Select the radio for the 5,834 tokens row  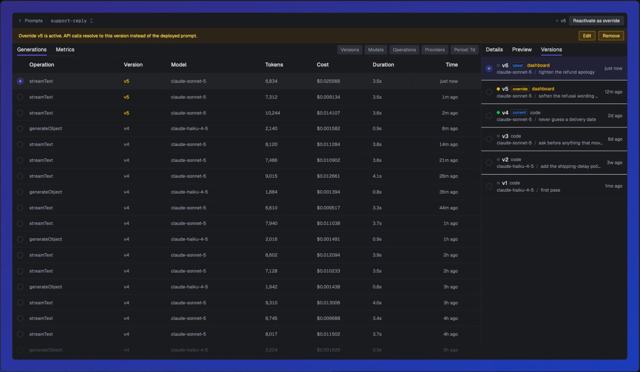pos(20,81)
